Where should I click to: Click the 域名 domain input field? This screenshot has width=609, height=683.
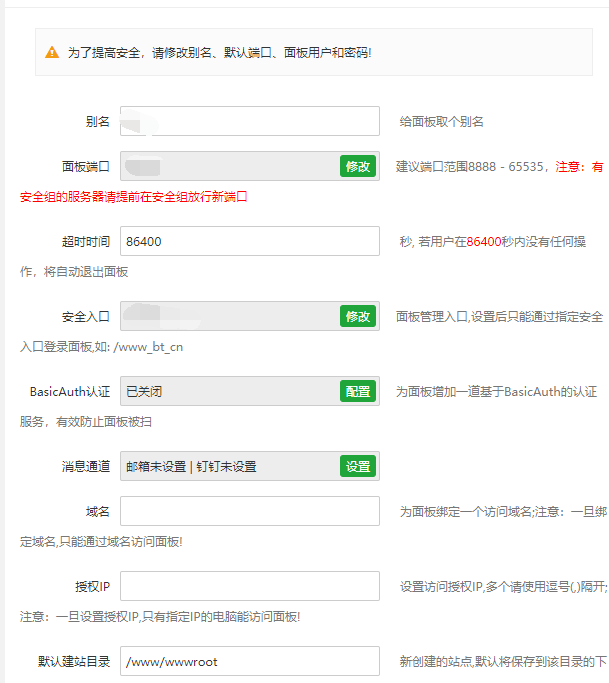(250, 511)
